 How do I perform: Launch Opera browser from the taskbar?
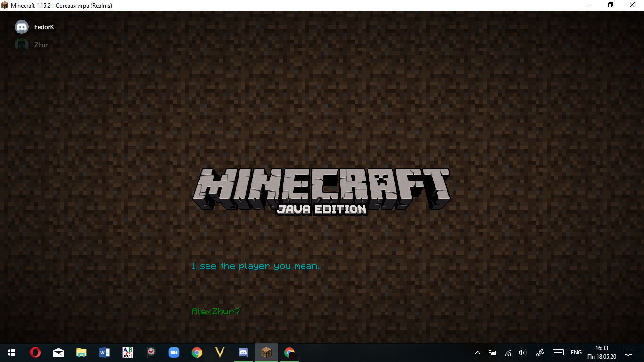(35, 353)
